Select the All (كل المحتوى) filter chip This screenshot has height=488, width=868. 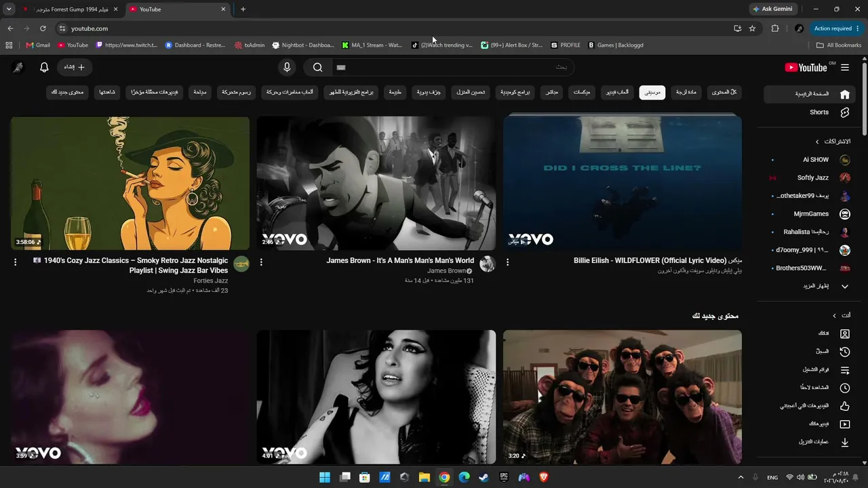tap(724, 92)
